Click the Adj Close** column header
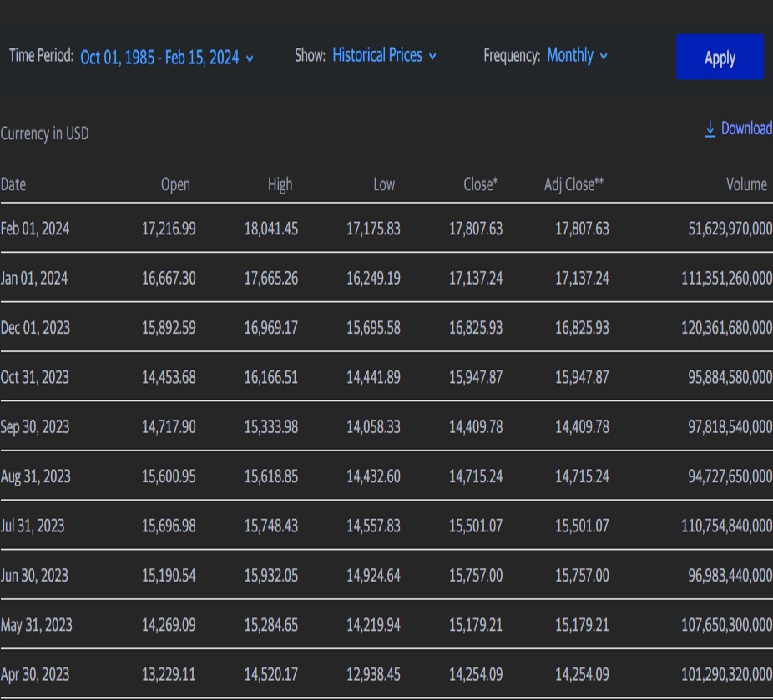Screen dimensions: 773x700 pyautogui.click(x=573, y=184)
